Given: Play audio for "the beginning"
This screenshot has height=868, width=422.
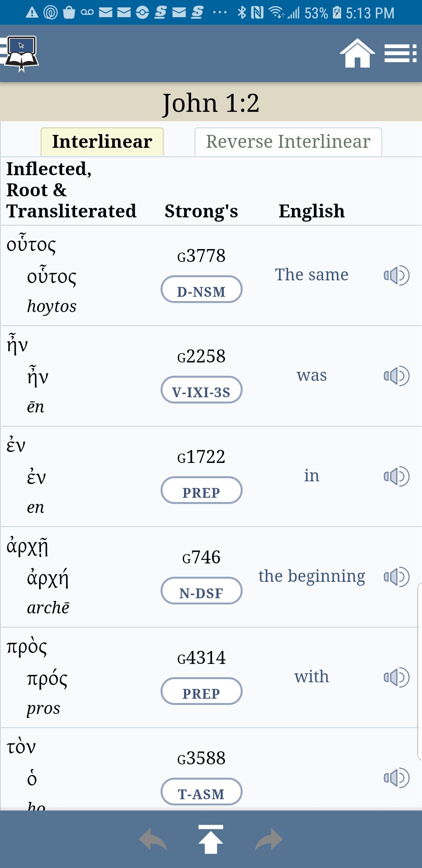Looking at the screenshot, I should coord(396,577).
